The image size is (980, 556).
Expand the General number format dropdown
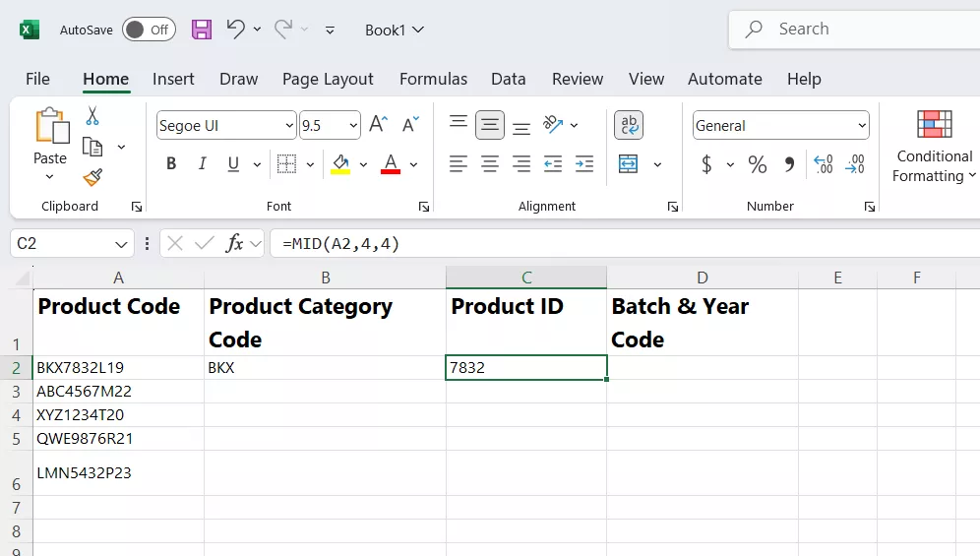[x=862, y=126]
